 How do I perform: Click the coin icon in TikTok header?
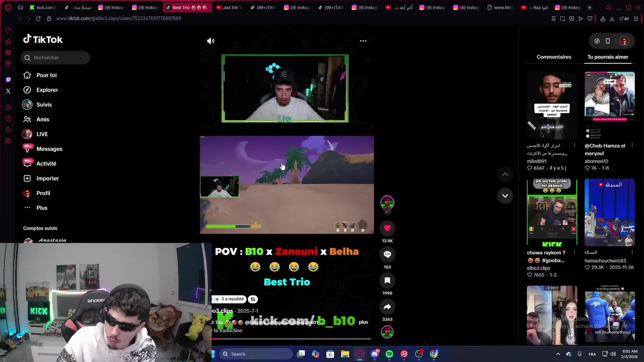[x=597, y=41]
